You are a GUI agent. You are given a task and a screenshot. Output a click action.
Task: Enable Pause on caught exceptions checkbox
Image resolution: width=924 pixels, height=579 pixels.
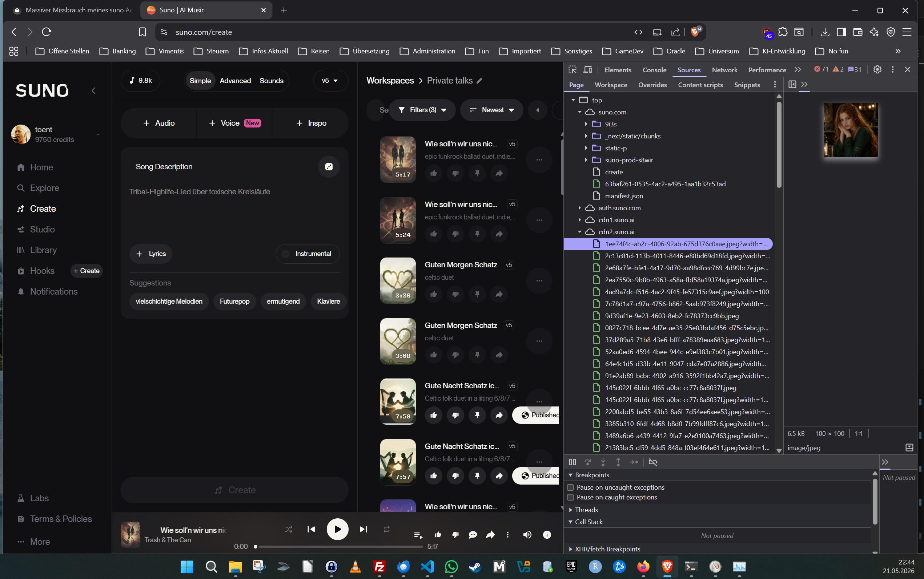tap(570, 497)
